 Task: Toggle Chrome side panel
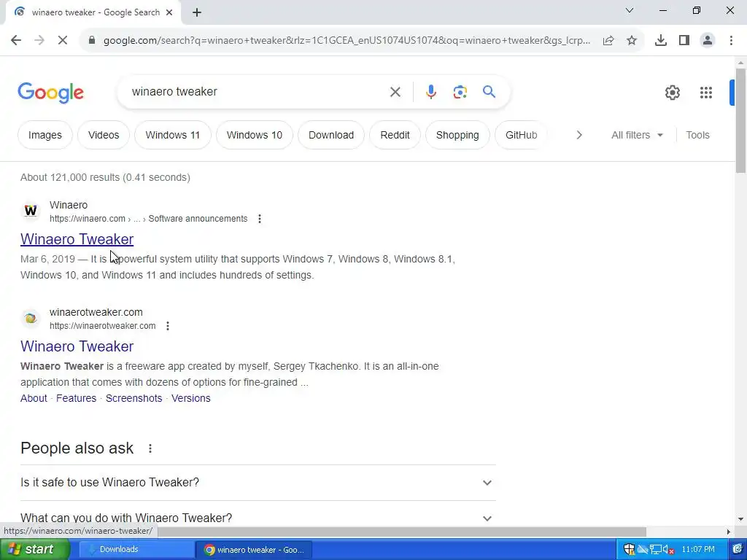click(684, 41)
